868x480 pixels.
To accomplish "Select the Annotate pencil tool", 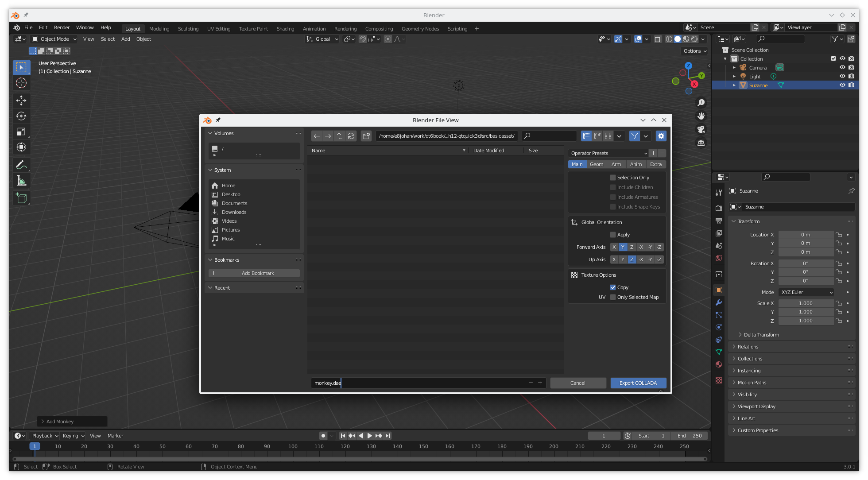I will click(x=21, y=165).
